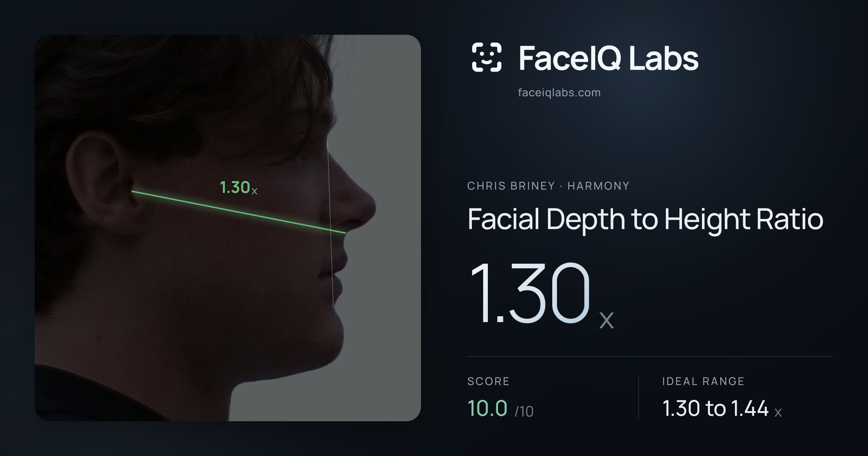The image size is (868, 456).
Task: Click the profile face photo thumbnail
Action: coord(228,228)
